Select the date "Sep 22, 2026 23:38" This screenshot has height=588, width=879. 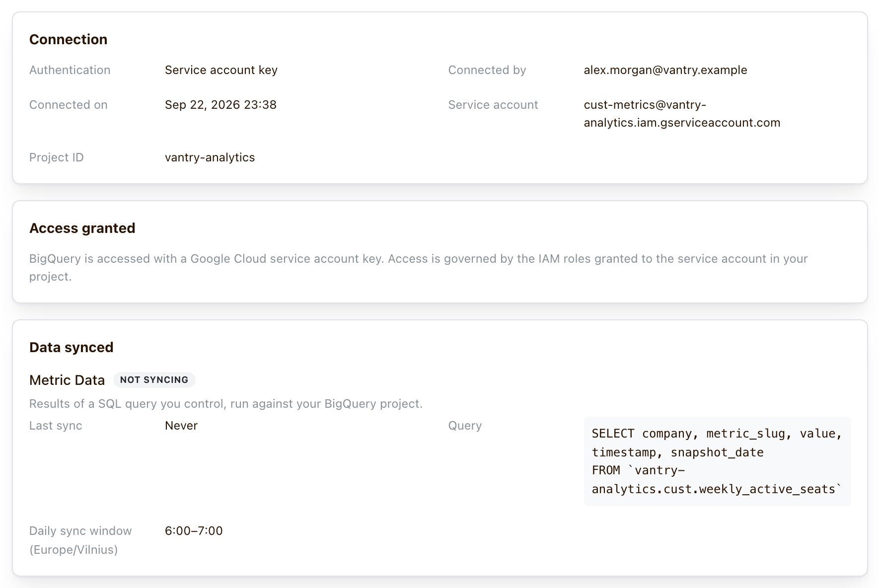pos(220,105)
